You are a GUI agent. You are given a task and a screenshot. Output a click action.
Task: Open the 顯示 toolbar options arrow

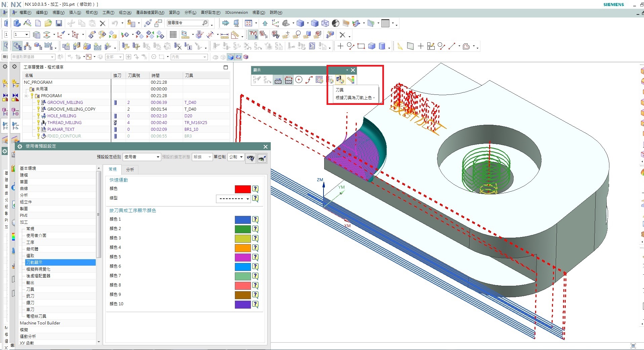click(x=347, y=70)
